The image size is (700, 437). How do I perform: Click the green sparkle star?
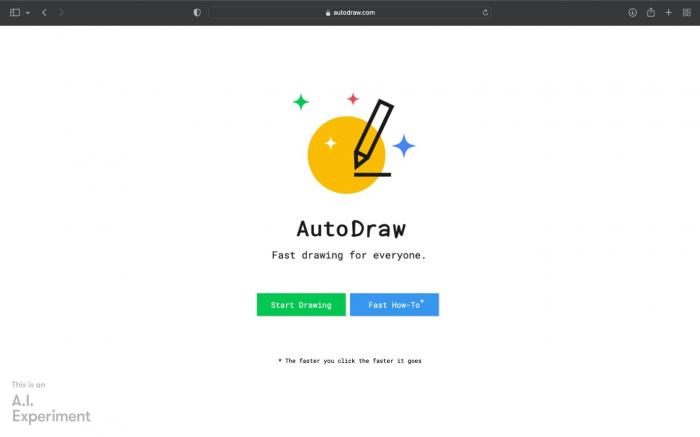click(x=301, y=102)
